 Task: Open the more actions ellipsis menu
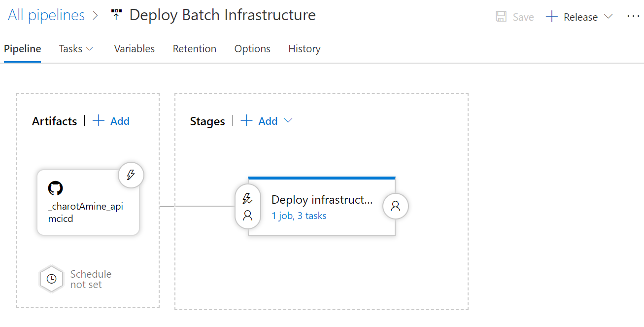click(633, 16)
